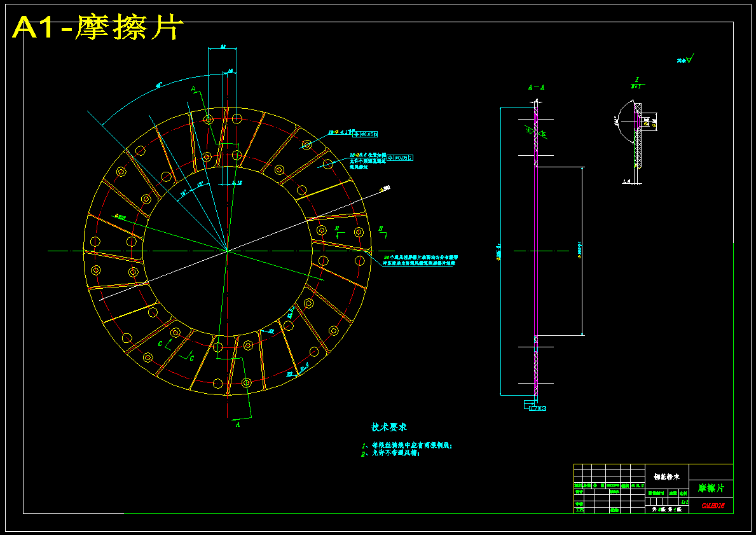The image size is (756, 535).
Task: Select the 24 vent-groove cyan note
Action: [420, 261]
